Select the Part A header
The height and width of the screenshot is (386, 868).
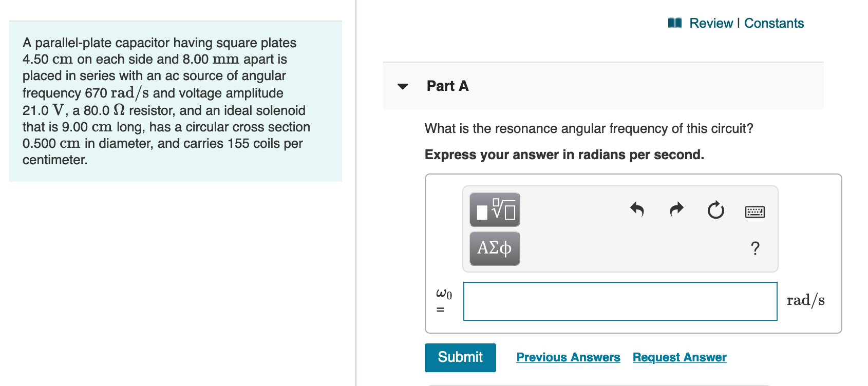pos(447,86)
